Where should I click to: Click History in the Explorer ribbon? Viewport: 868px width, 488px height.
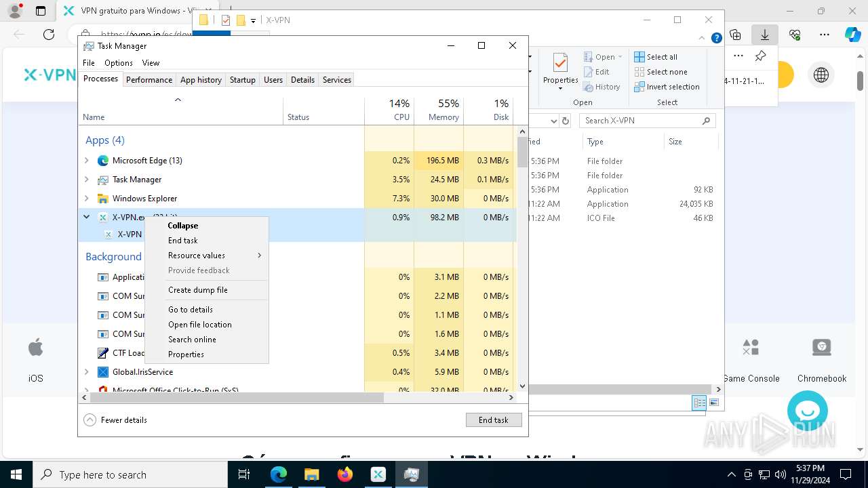click(x=602, y=87)
